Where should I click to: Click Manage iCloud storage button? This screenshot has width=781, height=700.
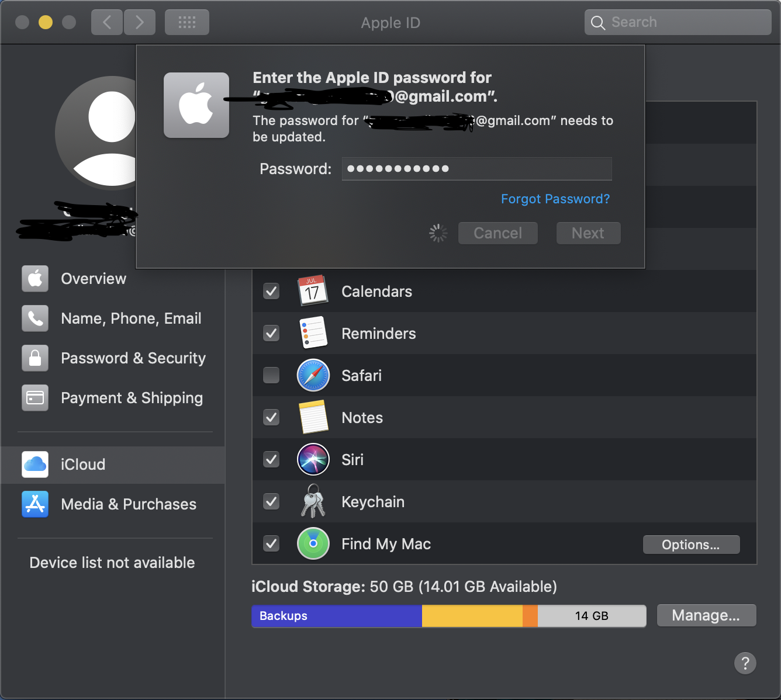706,615
